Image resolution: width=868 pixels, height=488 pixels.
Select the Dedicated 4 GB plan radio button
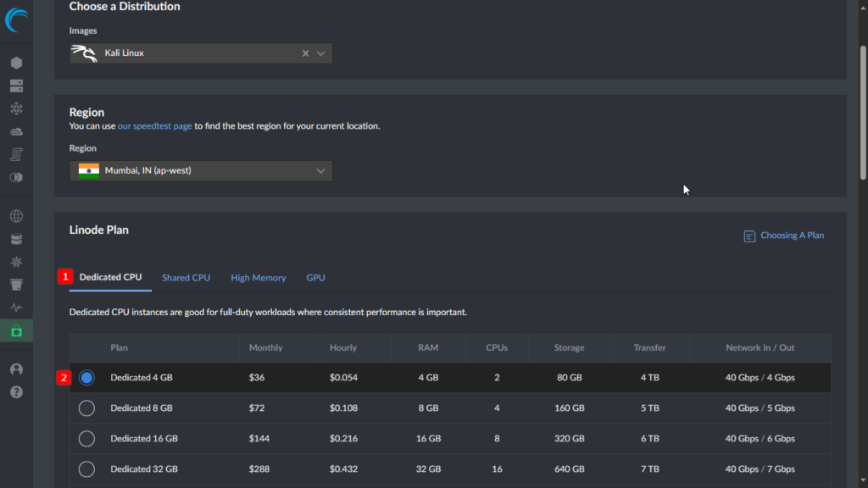click(86, 378)
